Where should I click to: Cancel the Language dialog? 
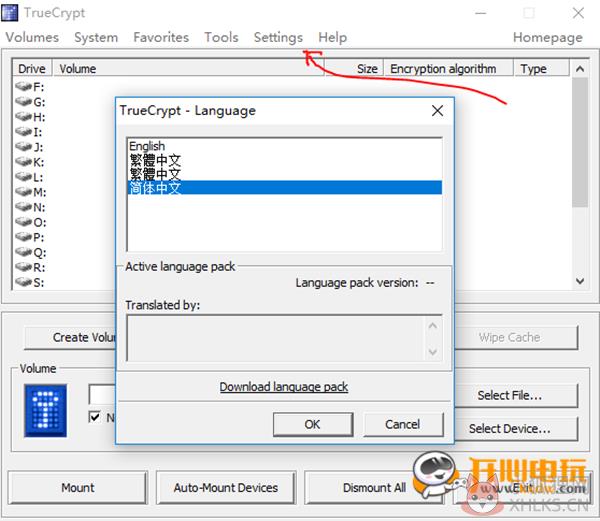[403, 424]
